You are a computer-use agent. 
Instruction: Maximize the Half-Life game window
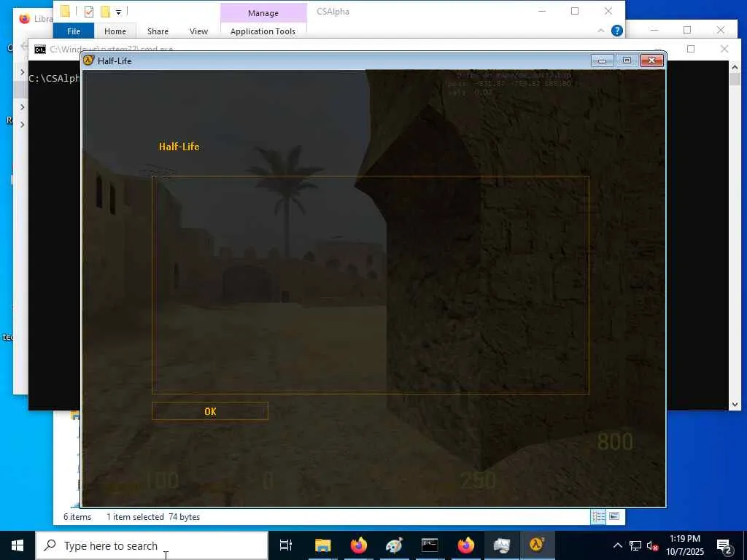(627, 61)
